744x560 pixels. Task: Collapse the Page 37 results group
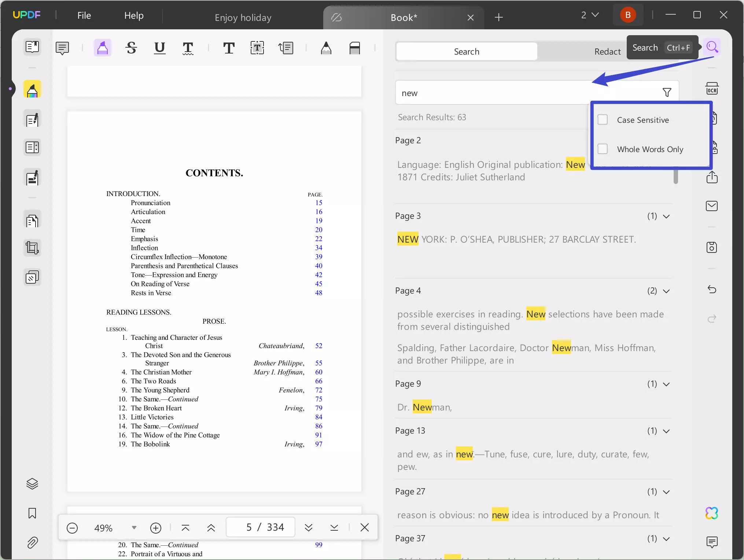pos(666,539)
